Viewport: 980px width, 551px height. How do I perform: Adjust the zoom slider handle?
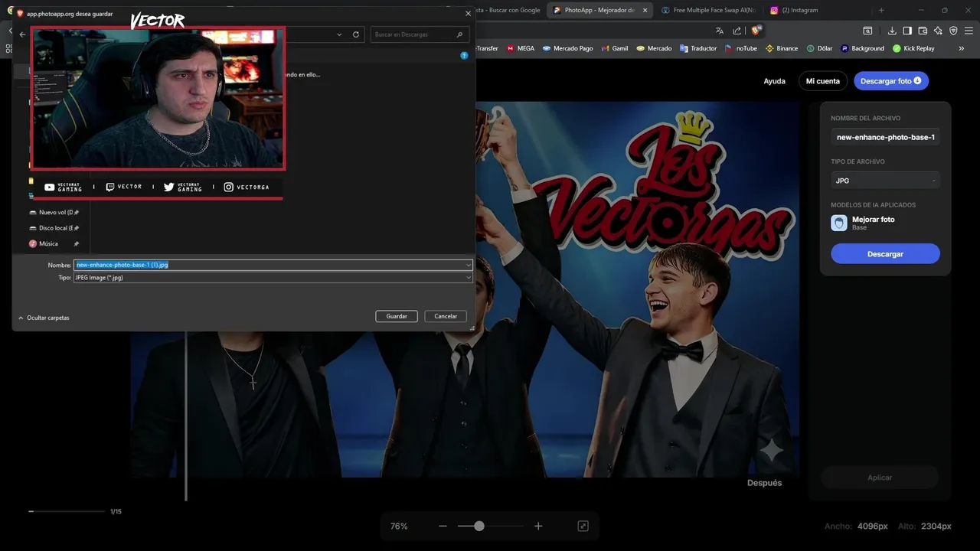tap(479, 526)
